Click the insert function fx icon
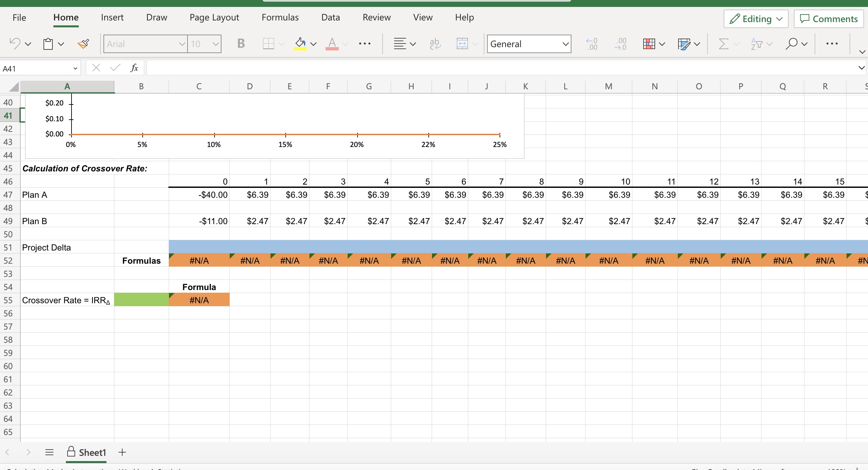The image size is (868, 470). (134, 68)
